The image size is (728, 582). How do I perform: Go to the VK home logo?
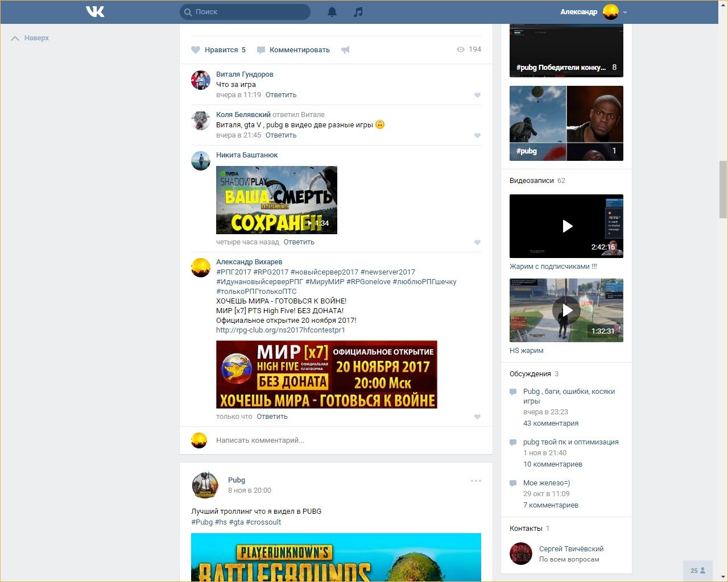(95, 11)
